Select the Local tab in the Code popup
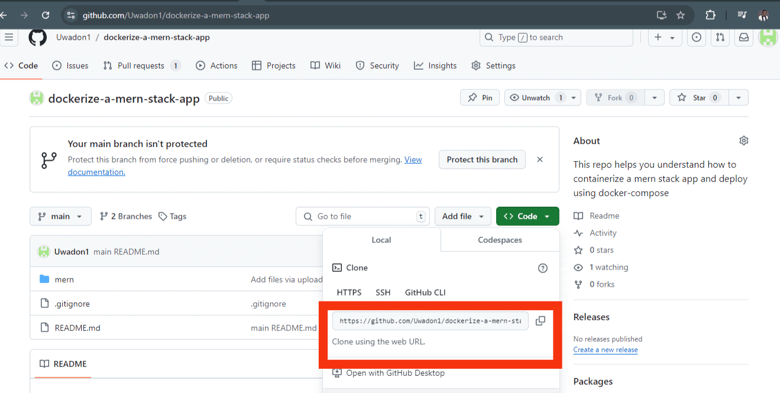This screenshot has width=780, height=393. (382, 240)
